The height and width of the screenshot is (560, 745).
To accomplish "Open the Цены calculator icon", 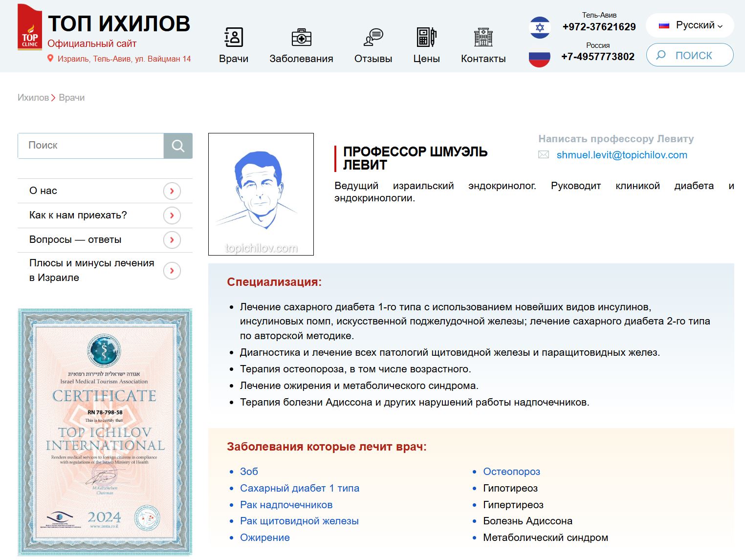I will [x=426, y=37].
